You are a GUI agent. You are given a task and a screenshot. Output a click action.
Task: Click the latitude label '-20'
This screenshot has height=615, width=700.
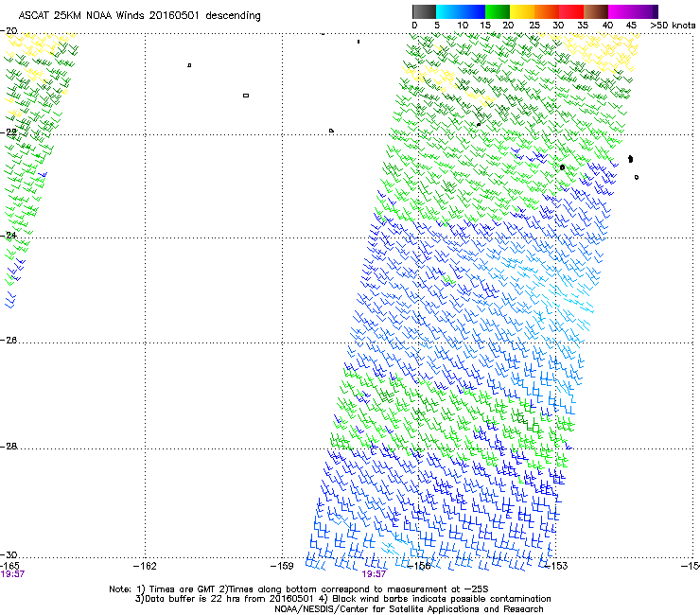(9, 30)
